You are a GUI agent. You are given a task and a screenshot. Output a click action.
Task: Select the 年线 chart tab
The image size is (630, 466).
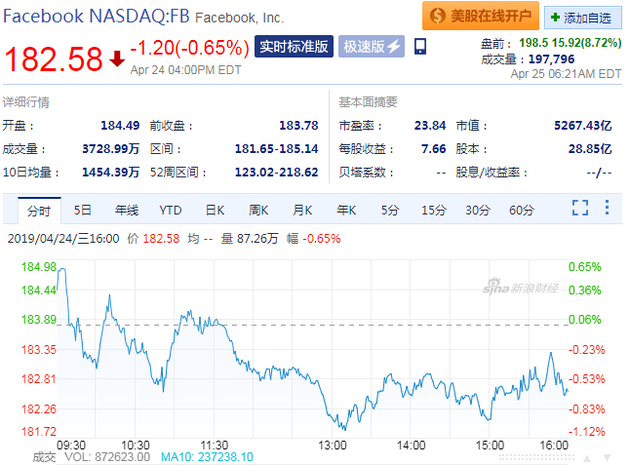coord(127,210)
